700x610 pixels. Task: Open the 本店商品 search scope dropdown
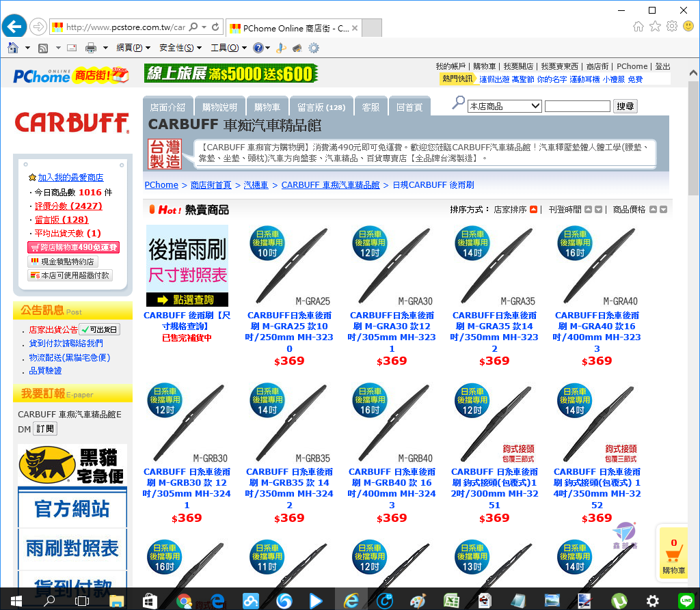pos(504,106)
